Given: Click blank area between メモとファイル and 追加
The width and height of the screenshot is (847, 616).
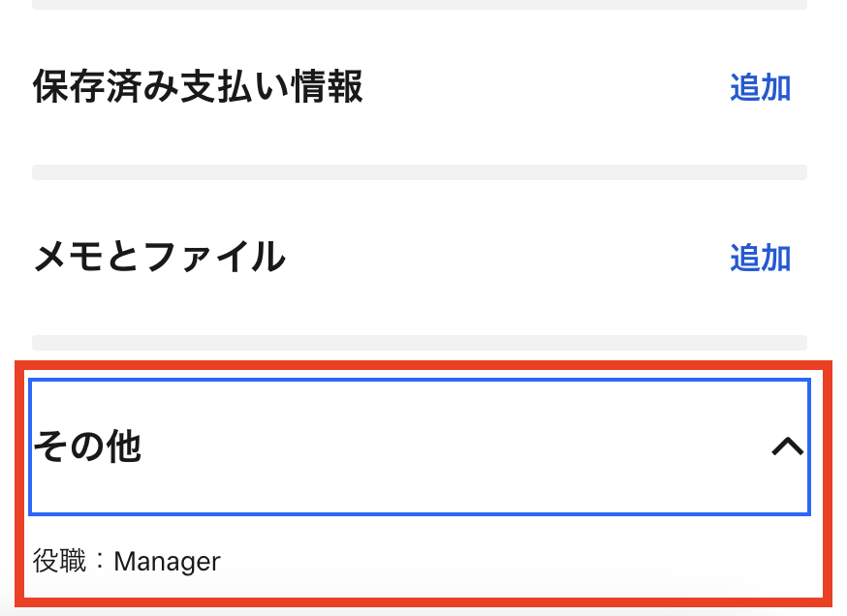Looking at the screenshot, I should click(504, 258).
